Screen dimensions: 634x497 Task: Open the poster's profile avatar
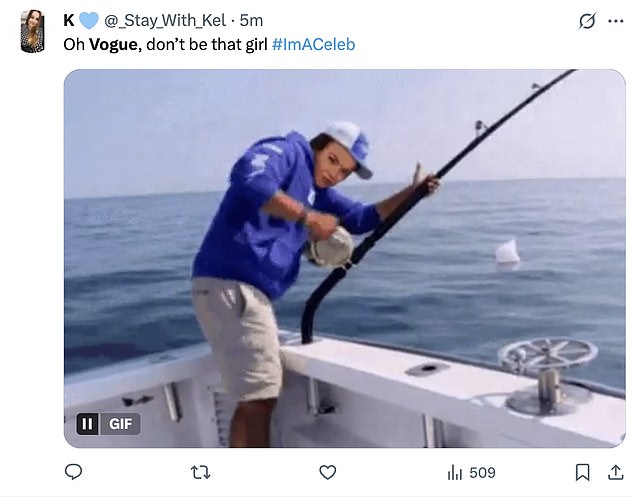click(x=34, y=31)
